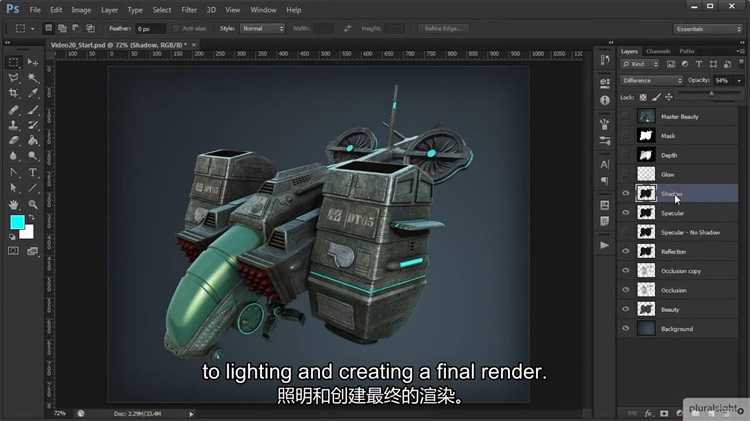Image resolution: width=750 pixels, height=421 pixels.
Task: Click the Refine Edge button
Action: pos(446,28)
